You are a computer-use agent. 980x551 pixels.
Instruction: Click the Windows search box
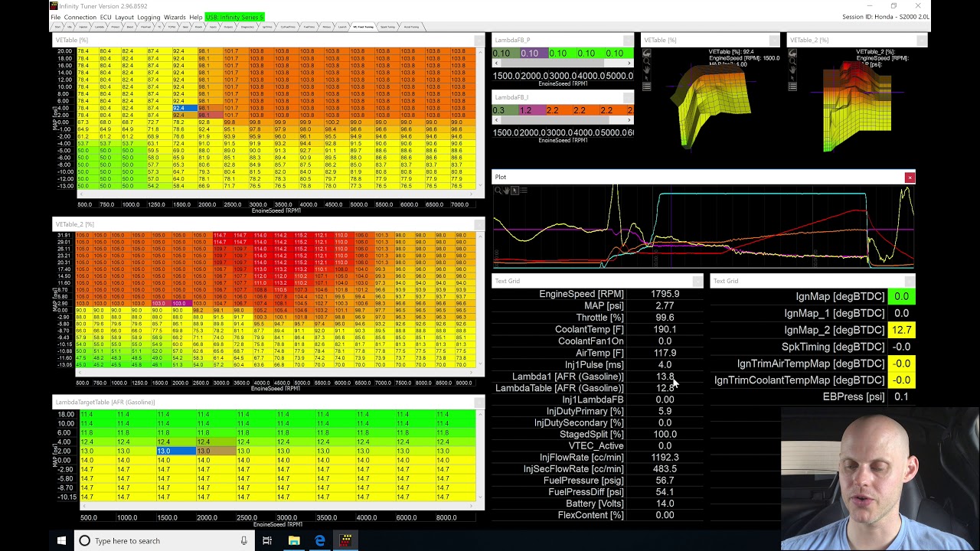coord(165,540)
